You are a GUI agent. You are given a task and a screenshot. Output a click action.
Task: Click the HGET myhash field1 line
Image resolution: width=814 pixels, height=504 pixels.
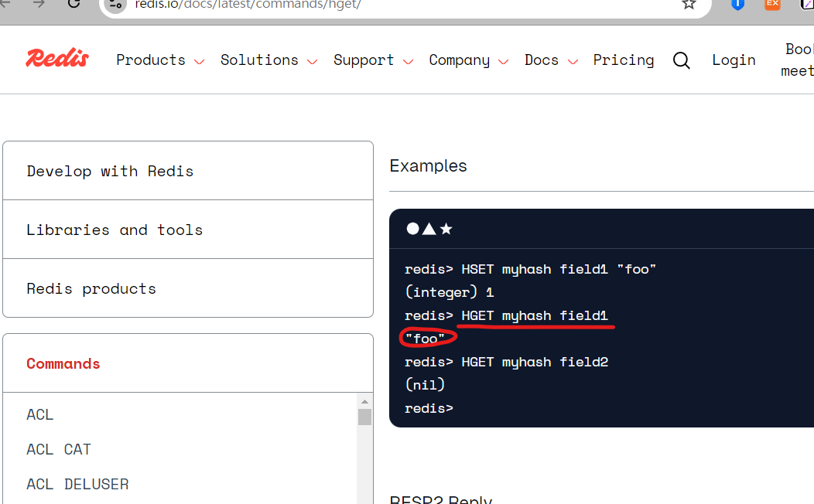tap(506, 315)
